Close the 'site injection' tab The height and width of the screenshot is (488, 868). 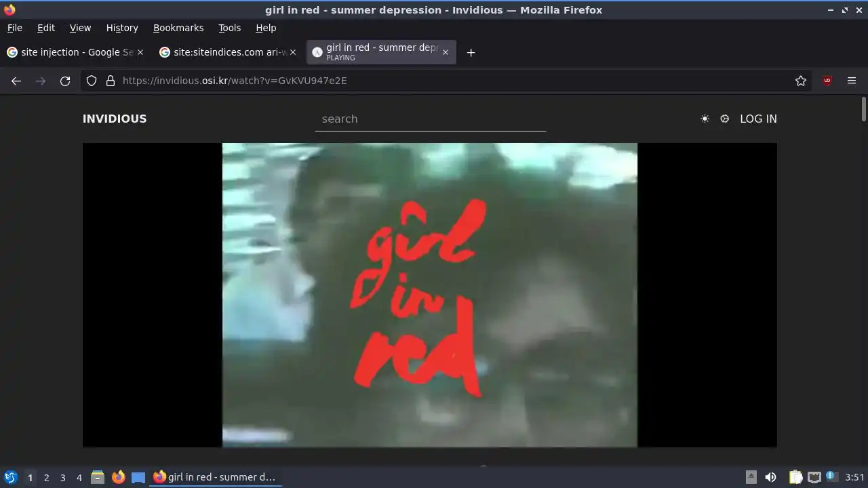pos(140,52)
